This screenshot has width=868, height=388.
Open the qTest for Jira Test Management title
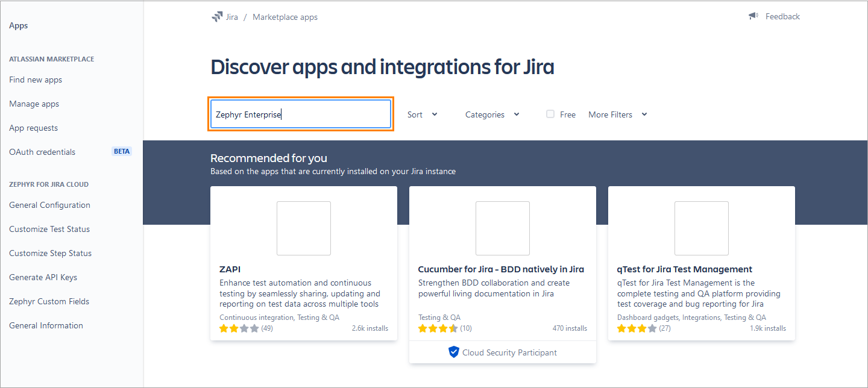click(x=685, y=269)
